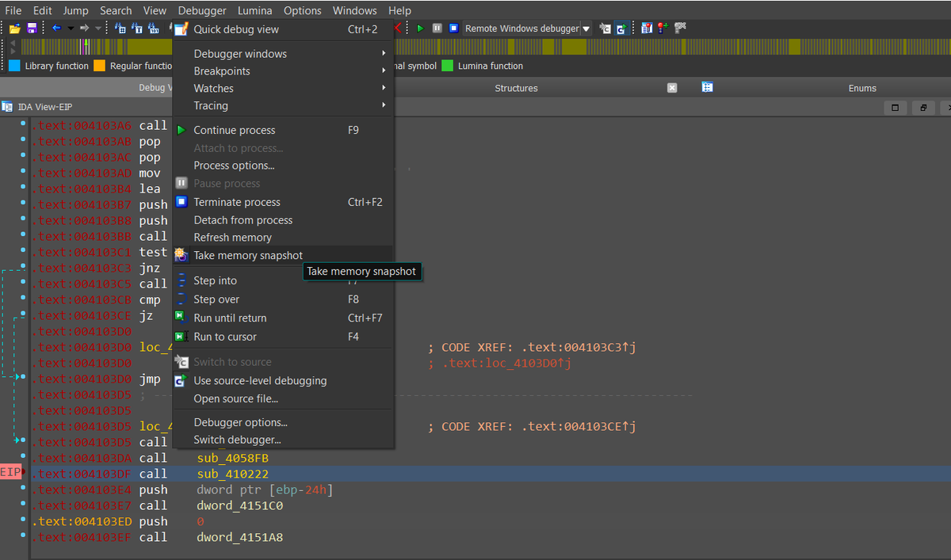Screen dimensions: 951x560
Task: Open the Search menu
Action: coord(116,10)
